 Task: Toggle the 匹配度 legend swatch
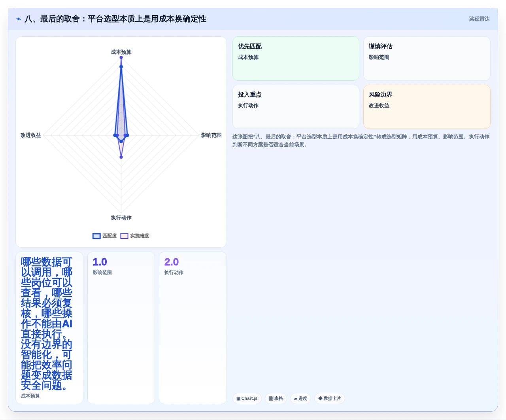point(96,236)
